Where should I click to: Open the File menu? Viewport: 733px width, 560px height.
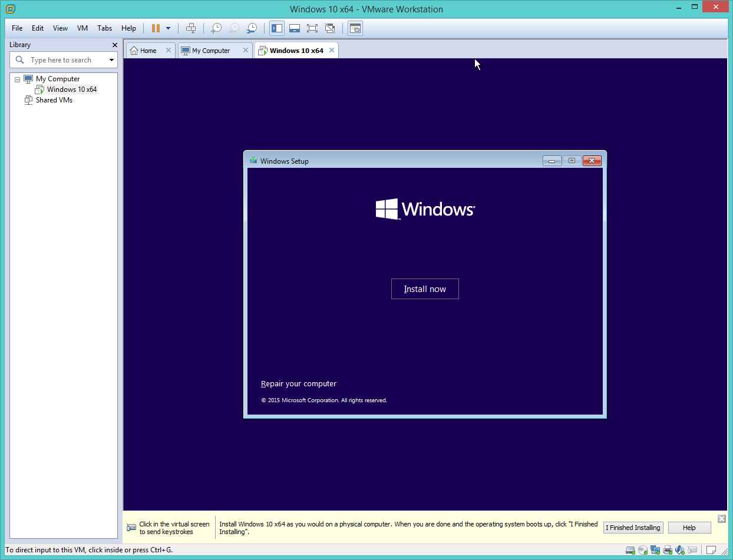(x=17, y=28)
